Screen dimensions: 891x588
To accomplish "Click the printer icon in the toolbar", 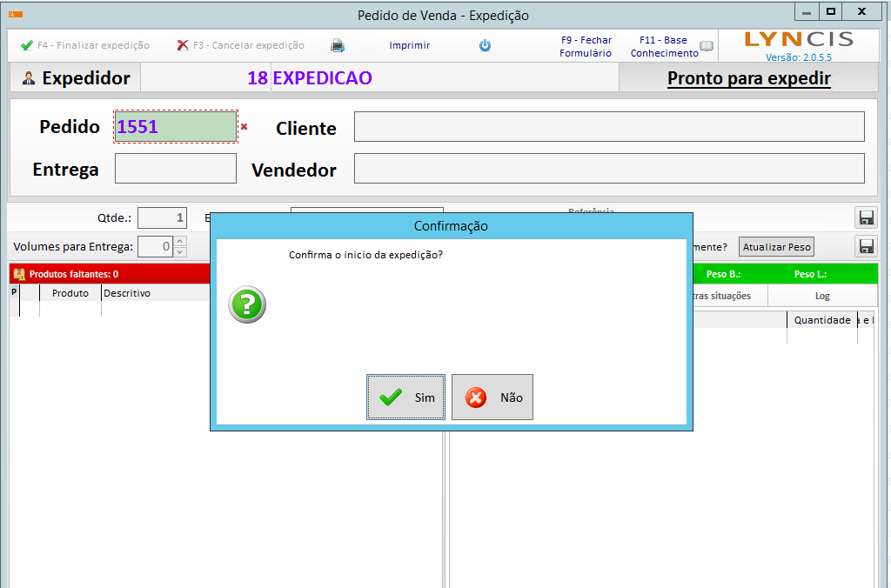I will (338, 46).
